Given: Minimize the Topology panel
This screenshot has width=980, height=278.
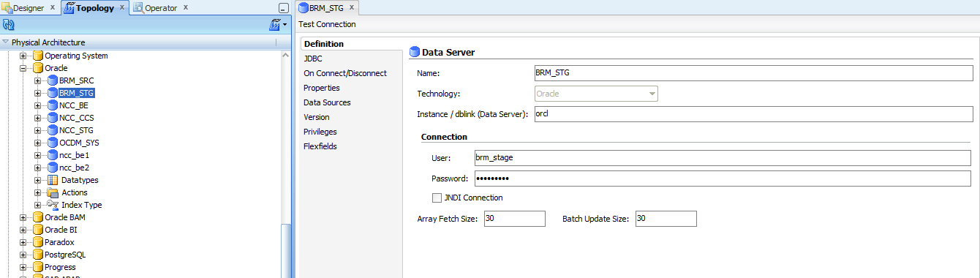Looking at the screenshot, I should pos(284,8).
